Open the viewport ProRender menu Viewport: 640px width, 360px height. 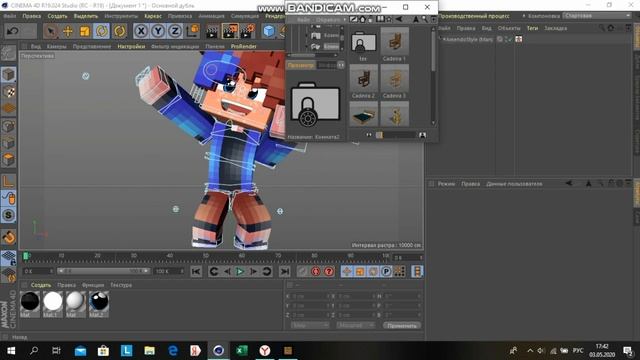click(244, 47)
